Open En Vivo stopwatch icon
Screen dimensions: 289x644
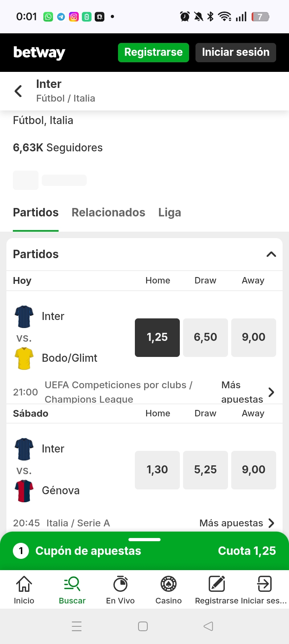point(120,584)
